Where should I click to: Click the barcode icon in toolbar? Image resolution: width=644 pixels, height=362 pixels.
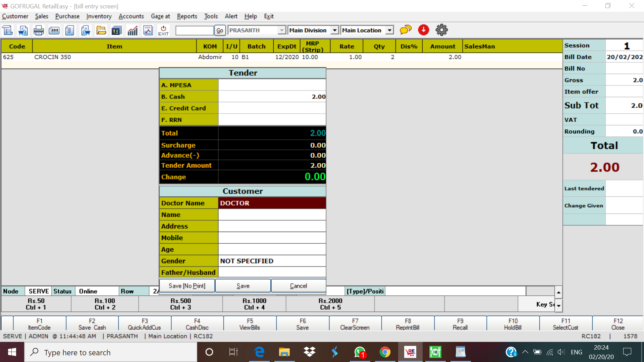pyautogui.click(x=54, y=31)
